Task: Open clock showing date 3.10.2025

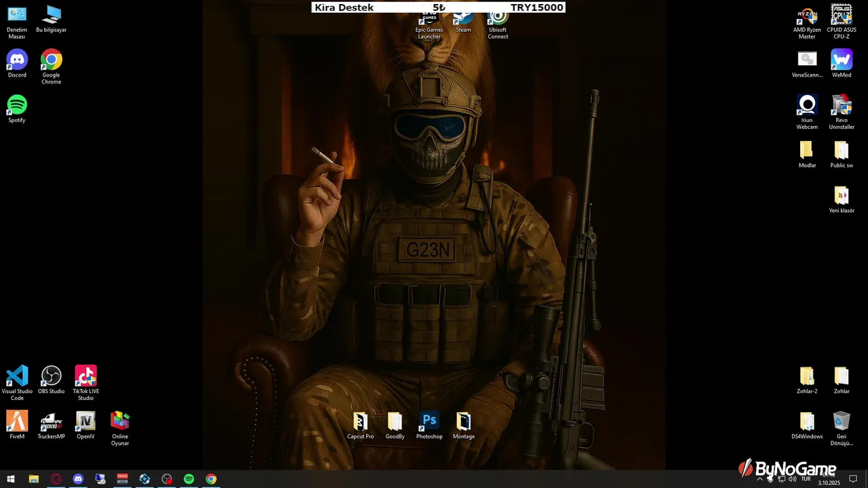Action: click(829, 479)
